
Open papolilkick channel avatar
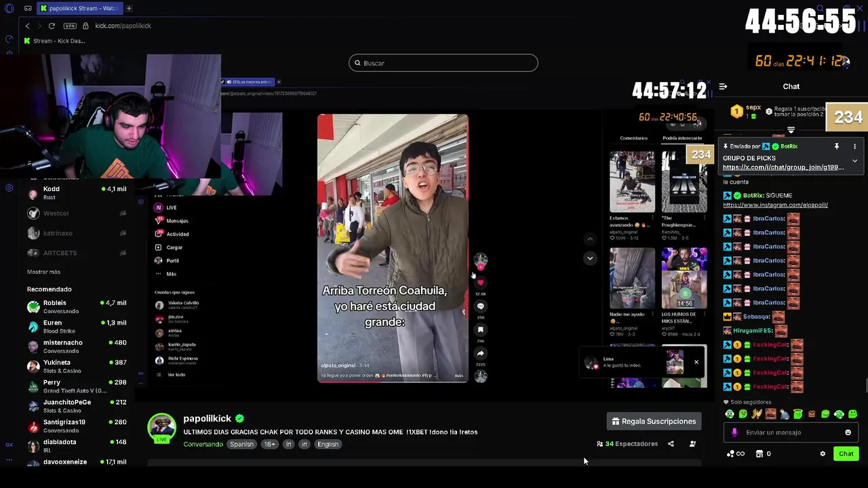[161, 427]
